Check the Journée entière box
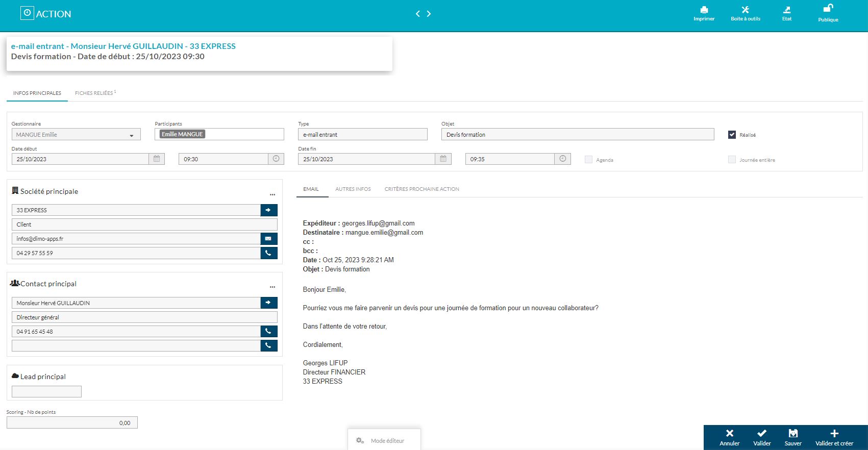868x450 pixels. (732, 160)
